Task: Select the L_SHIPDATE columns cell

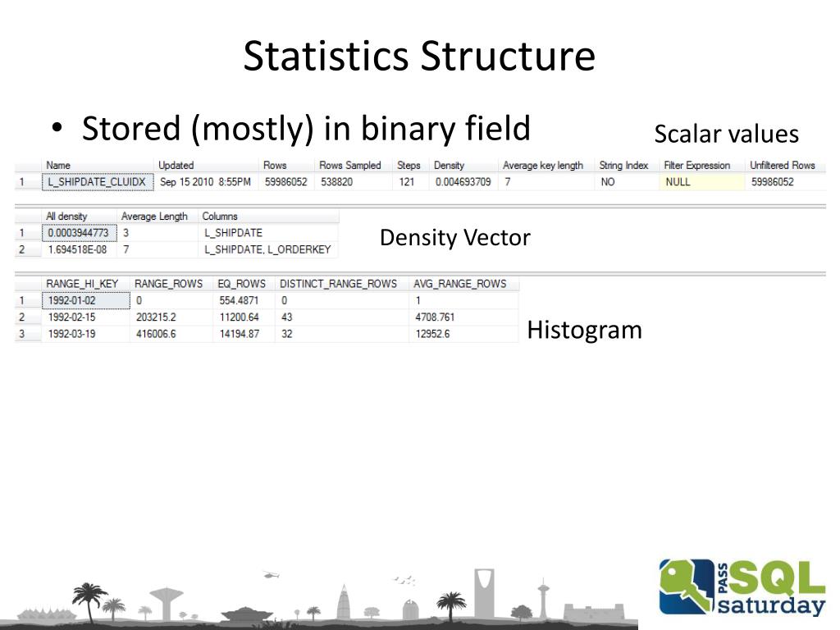Action: tap(234, 232)
